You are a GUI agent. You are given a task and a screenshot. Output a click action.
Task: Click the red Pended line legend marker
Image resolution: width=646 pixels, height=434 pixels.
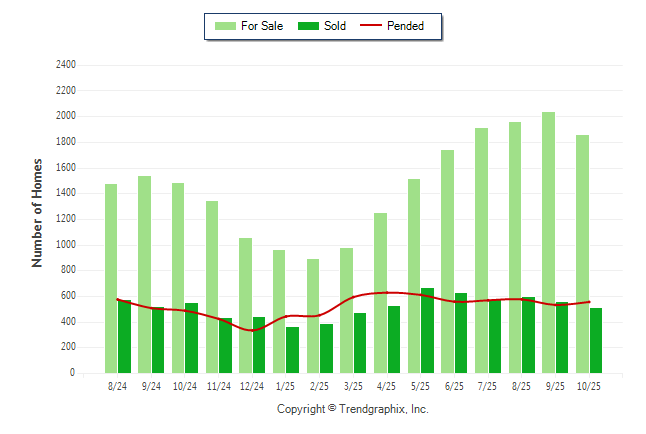(x=377, y=26)
